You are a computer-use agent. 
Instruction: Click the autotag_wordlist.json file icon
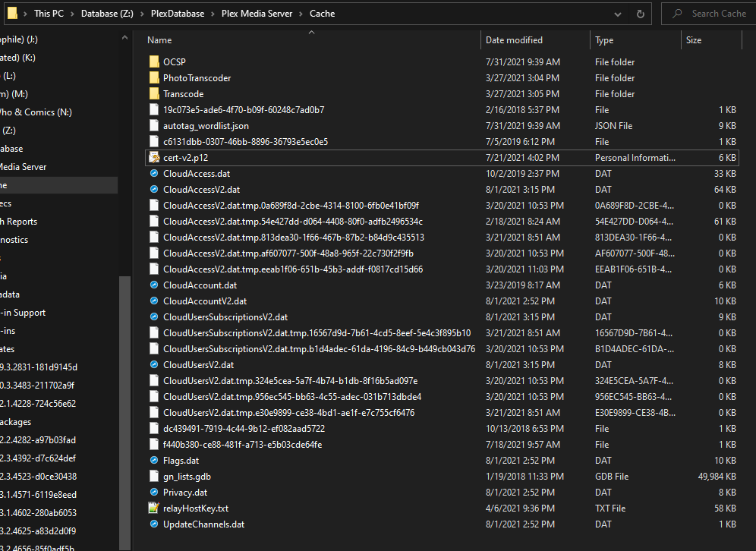(x=154, y=125)
